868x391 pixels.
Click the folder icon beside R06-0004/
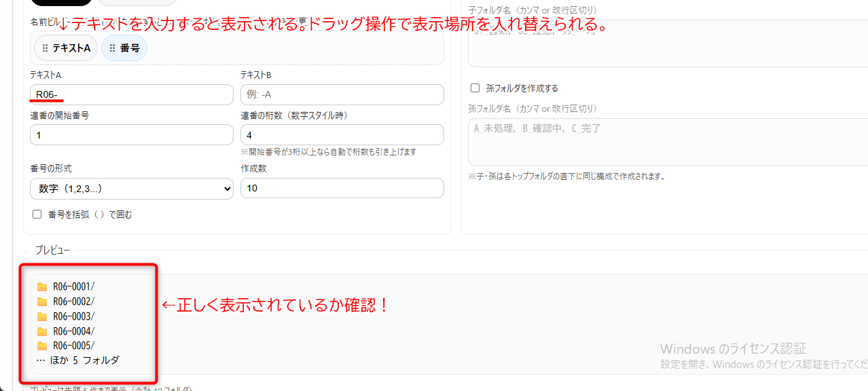pos(42,331)
